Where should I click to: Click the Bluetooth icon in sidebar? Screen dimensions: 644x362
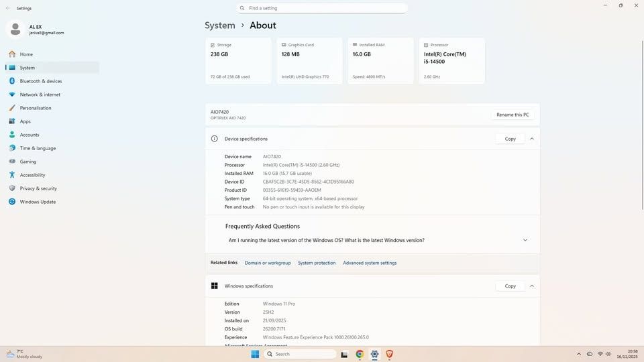click(x=12, y=81)
